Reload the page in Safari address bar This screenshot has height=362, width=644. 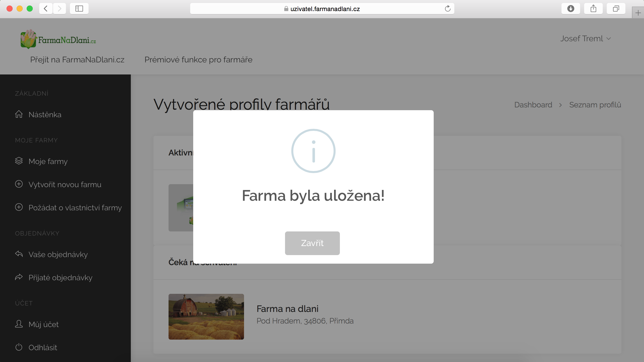[448, 9]
